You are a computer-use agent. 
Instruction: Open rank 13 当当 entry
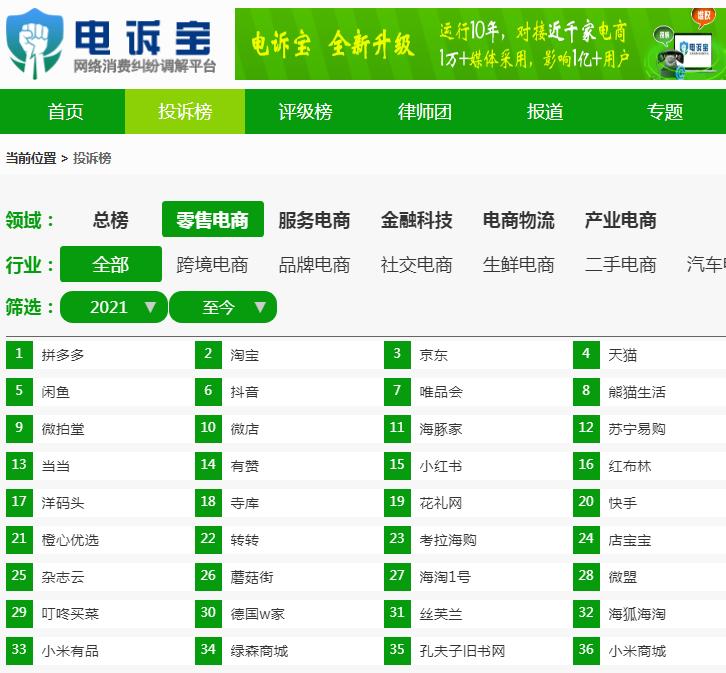click(x=56, y=467)
